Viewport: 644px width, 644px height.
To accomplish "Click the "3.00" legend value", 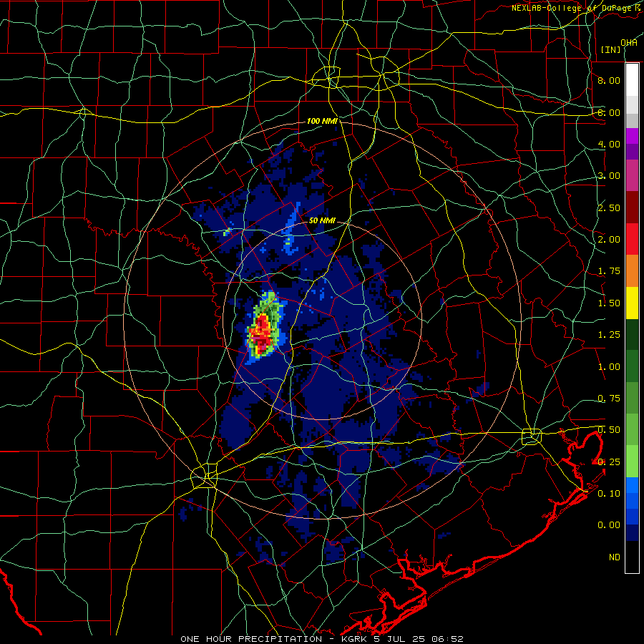I will pos(609,176).
